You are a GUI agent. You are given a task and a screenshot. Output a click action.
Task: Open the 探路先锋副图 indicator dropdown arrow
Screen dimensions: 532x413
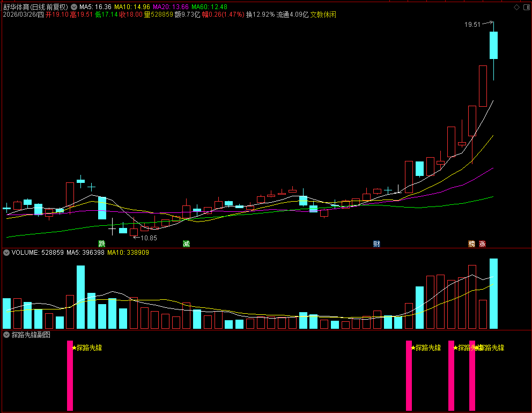pyautogui.click(x=6, y=335)
